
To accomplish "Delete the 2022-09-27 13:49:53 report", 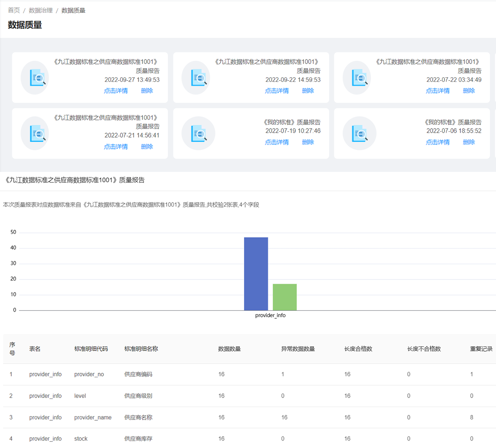I will point(147,91).
